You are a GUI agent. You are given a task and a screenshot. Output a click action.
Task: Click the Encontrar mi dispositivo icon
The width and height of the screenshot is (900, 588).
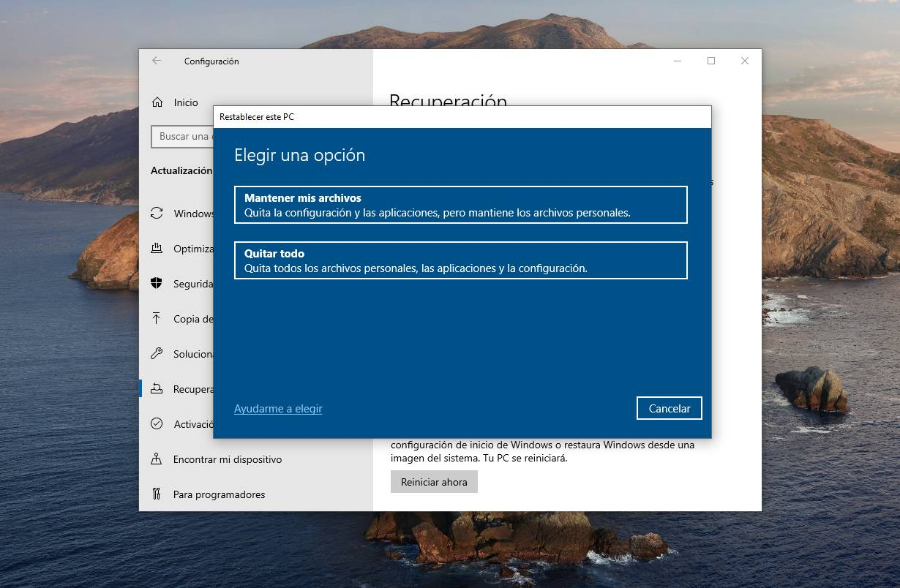coord(157,459)
